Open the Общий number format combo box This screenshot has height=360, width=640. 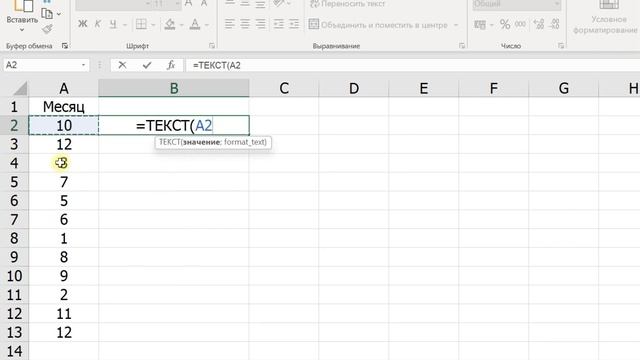[516, 4]
